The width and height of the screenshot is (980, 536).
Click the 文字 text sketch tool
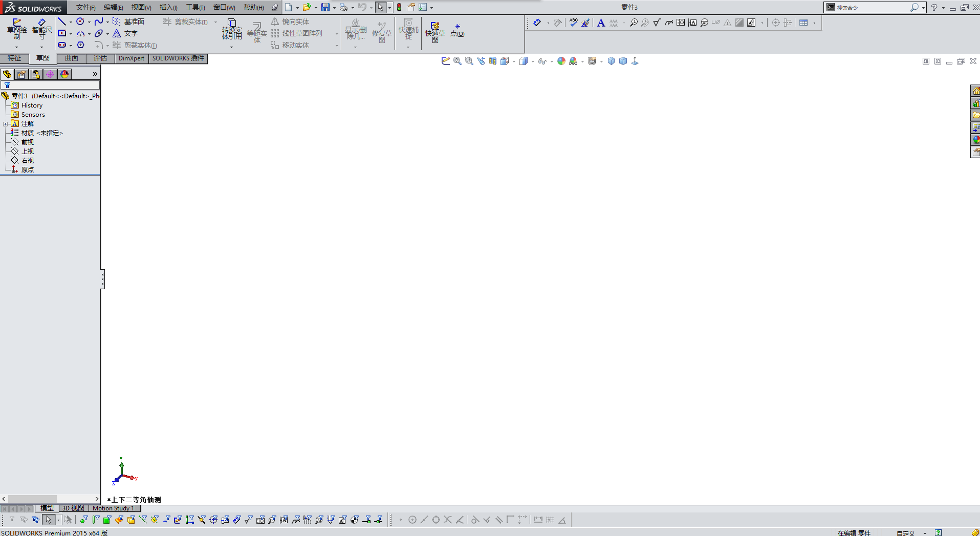coord(125,33)
